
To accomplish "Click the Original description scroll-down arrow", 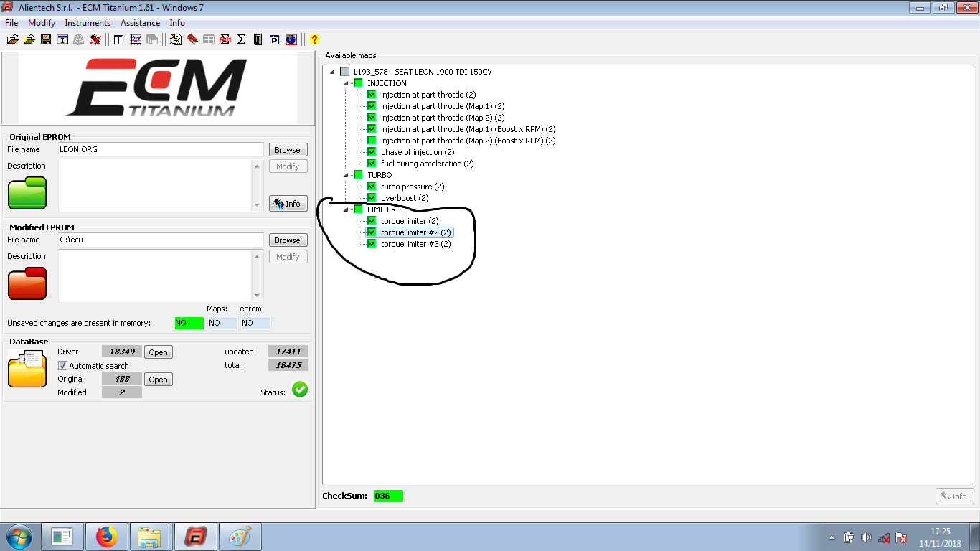I will (x=258, y=205).
